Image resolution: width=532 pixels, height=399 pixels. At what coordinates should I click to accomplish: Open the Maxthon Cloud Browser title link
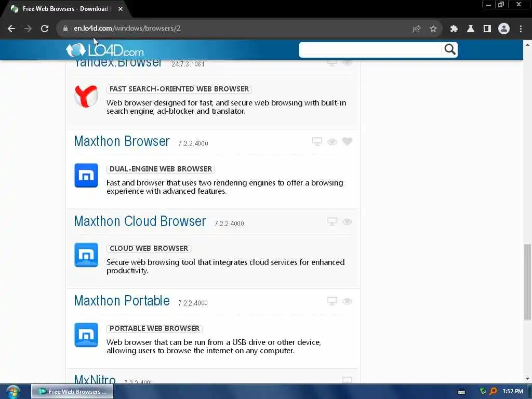140,221
